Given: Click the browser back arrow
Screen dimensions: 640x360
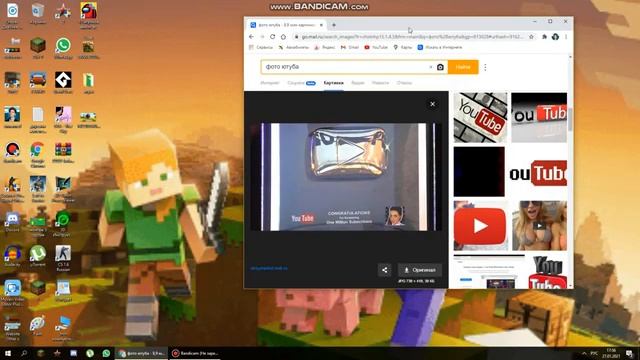Looking at the screenshot, I should pos(251,37).
